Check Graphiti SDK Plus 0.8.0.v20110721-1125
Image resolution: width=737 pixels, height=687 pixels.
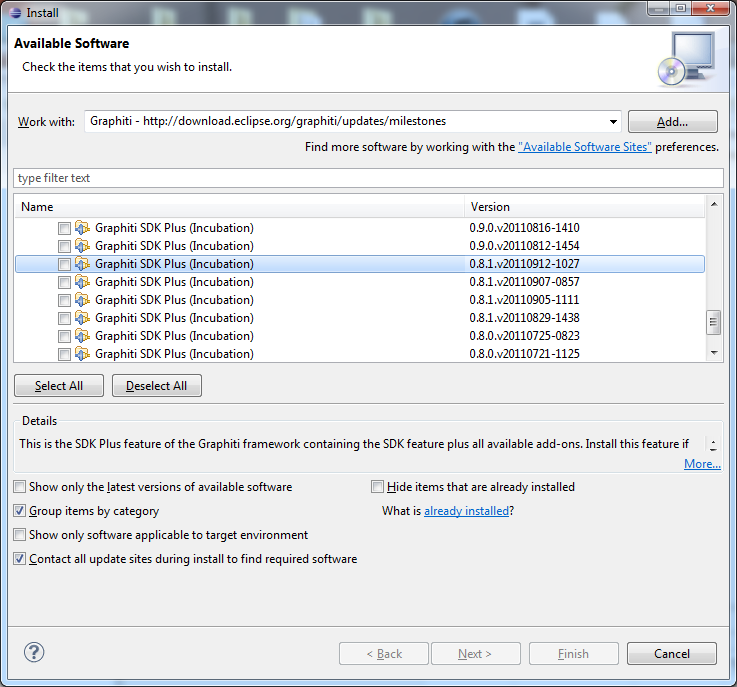64,354
